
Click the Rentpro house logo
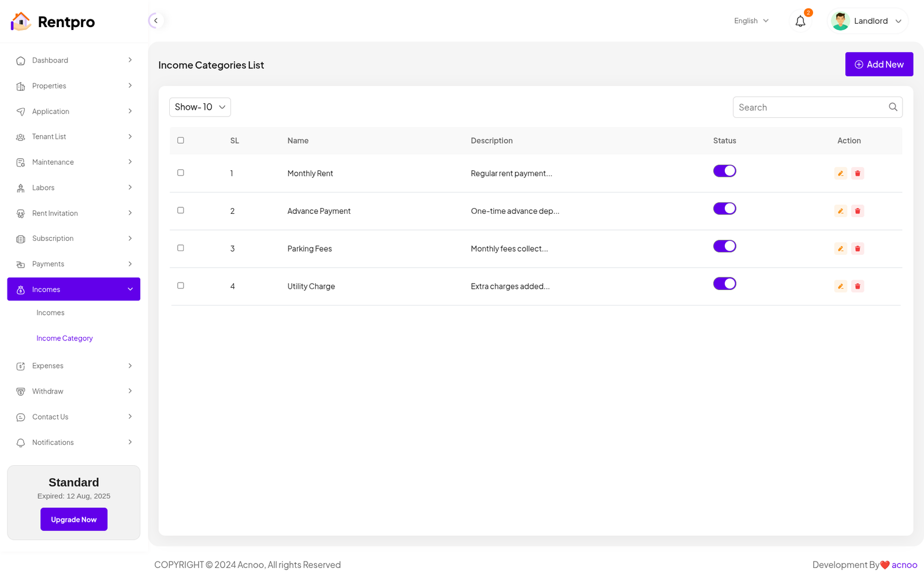[x=21, y=21]
